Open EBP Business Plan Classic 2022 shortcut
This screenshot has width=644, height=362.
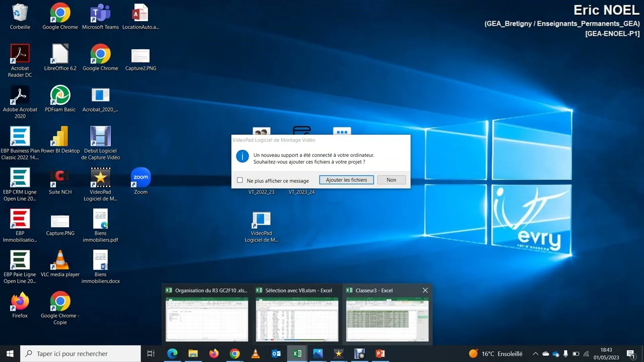20,143
